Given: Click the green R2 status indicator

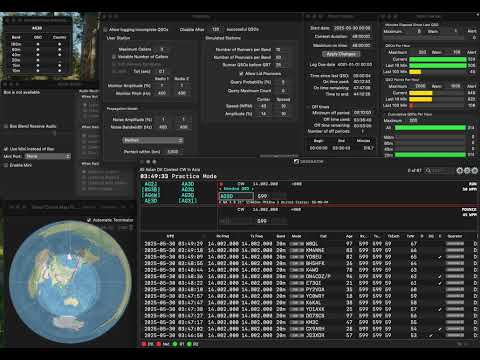Looking at the screenshot, I should (189, 344).
